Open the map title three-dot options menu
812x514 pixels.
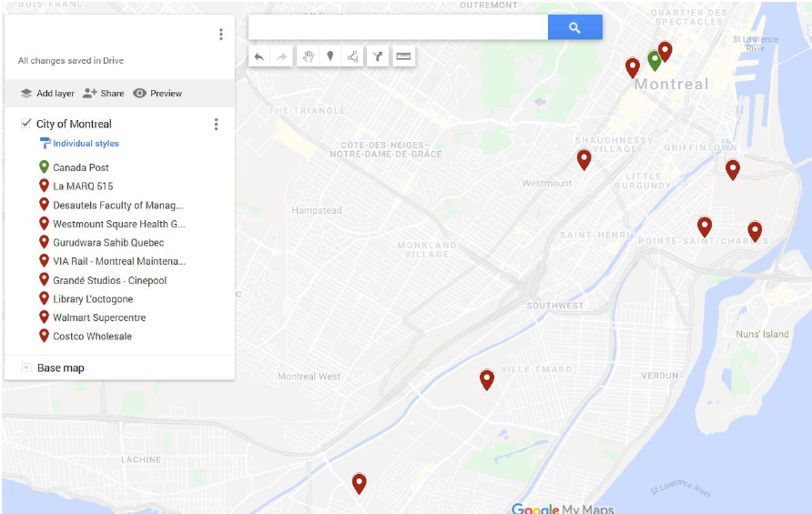click(x=221, y=35)
